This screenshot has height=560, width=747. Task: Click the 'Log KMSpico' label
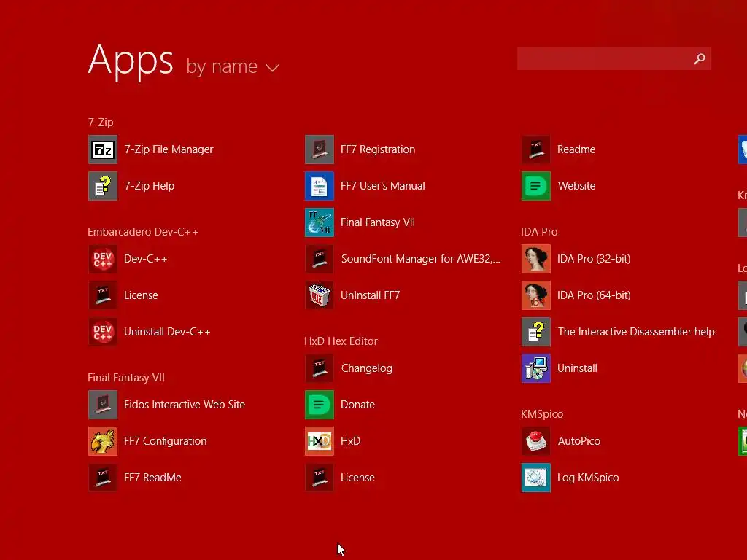pyautogui.click(x=588, y=478)
